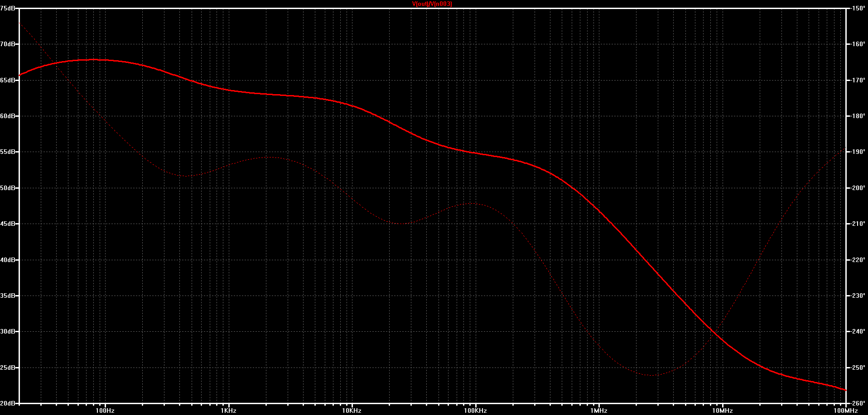The height and width of the screenshot is (415, 868).
Task: Click the -230° phase axis label
Action: click(x=858, y=296)
